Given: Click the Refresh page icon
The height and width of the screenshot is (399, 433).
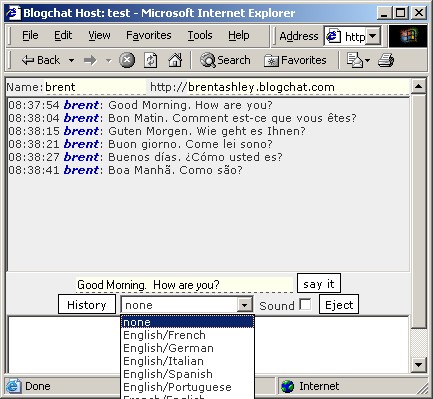Looking at the screenshot, I should [150, 60].
